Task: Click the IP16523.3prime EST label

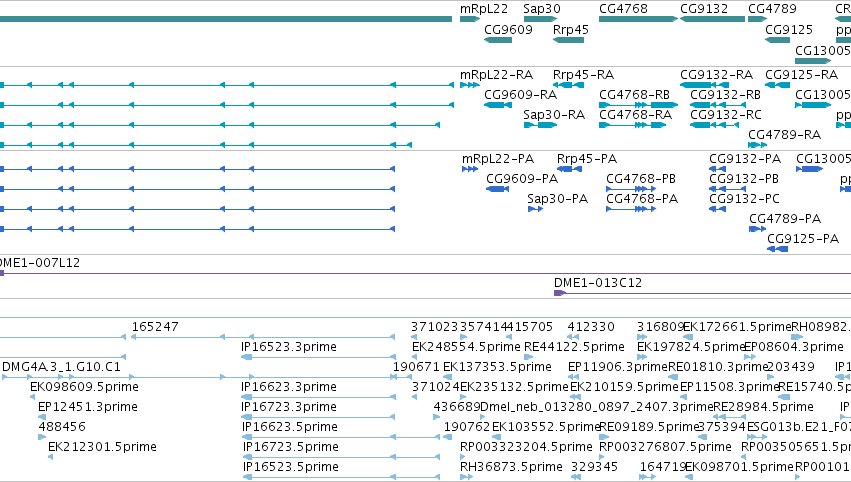Action: [289, 347]
